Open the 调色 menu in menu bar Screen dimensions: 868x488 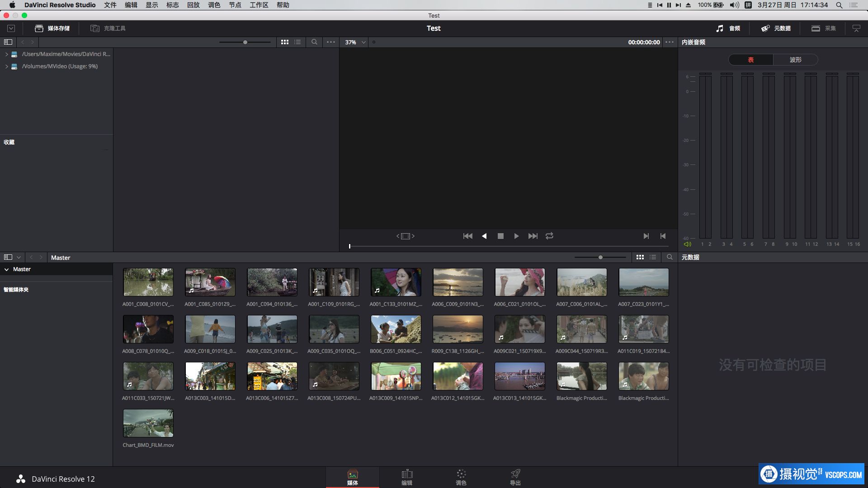[x=214, y=5]
